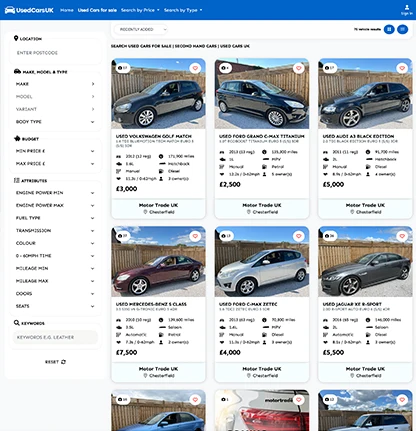416x431 pixels.
Task: Click the Volkswagen Golf photo count camera badge
Action: point(123,68)
